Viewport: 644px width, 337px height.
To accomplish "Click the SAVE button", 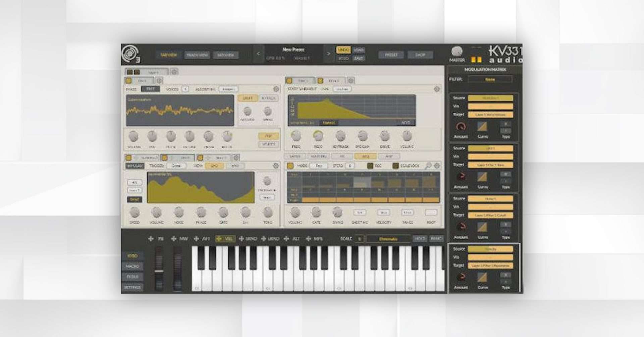I will 359,58.
